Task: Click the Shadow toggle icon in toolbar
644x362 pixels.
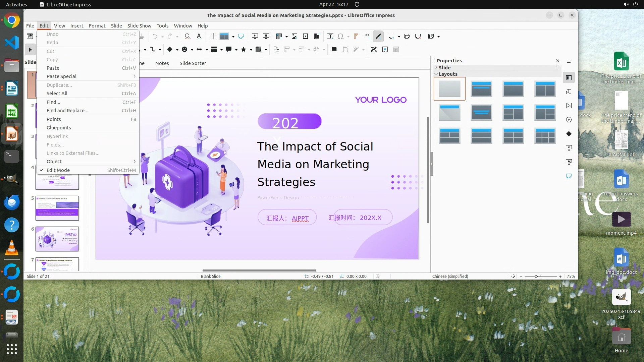Action: click(x=334, y=49)
